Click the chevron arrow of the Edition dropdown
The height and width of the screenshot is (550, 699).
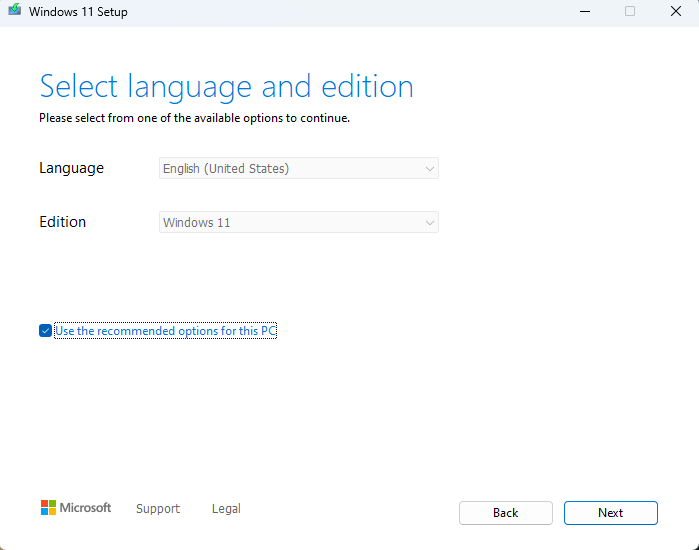430,223
